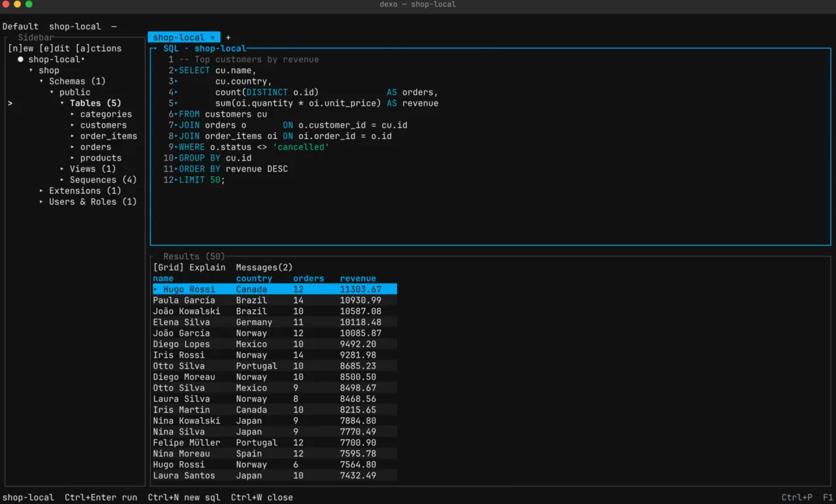Click the fold marker beside SELECT line
This screenshot has width=836, height=504.
(x=176, y=71)
